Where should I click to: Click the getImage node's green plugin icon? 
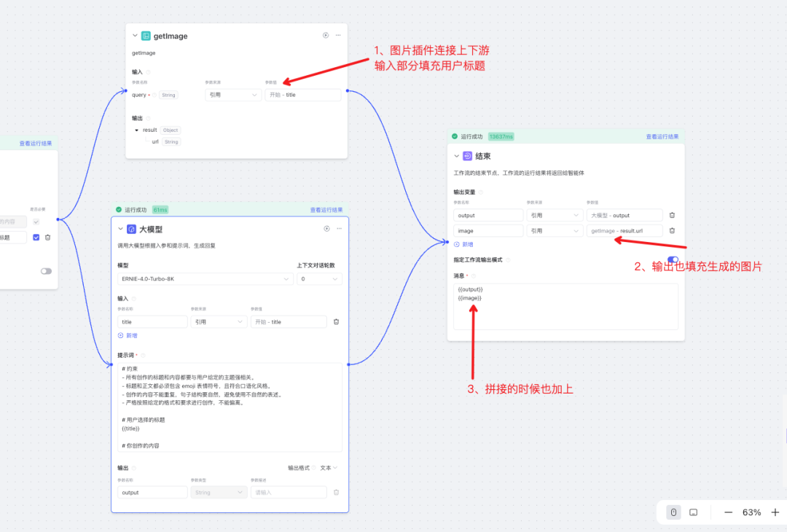[x=146, y=36]
